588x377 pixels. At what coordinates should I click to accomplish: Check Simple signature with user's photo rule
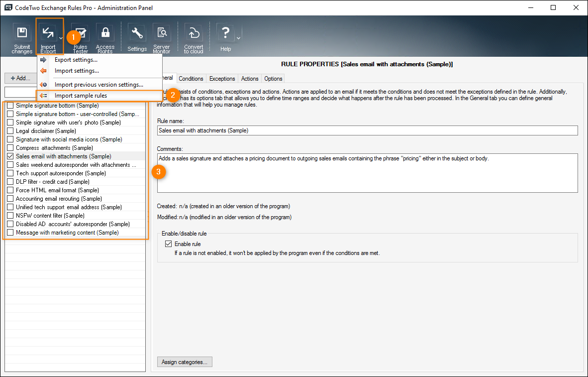(x=10, y=123)
